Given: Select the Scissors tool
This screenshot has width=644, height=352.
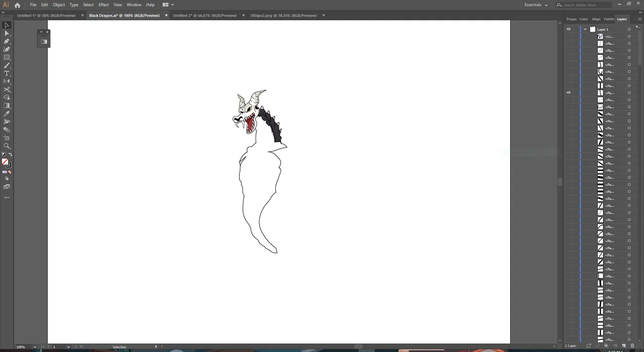Looking at the screenshot, I should click(x=7, y=90).
